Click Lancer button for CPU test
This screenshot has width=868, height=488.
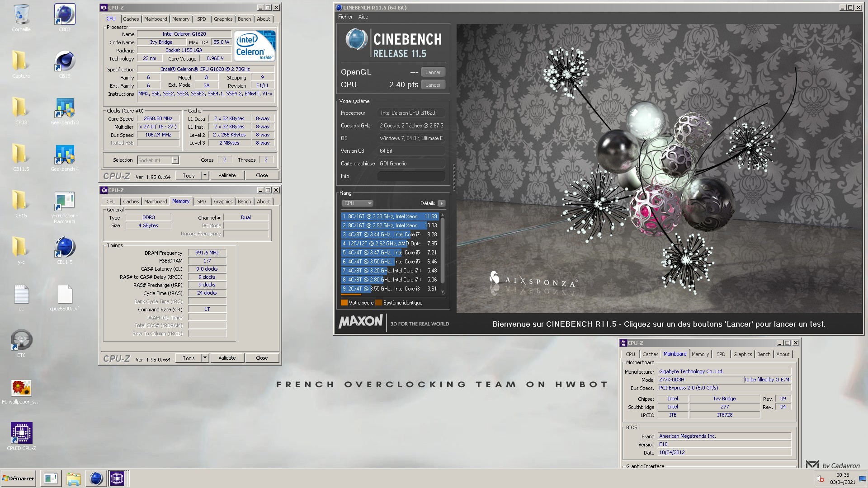click(433, 85)
